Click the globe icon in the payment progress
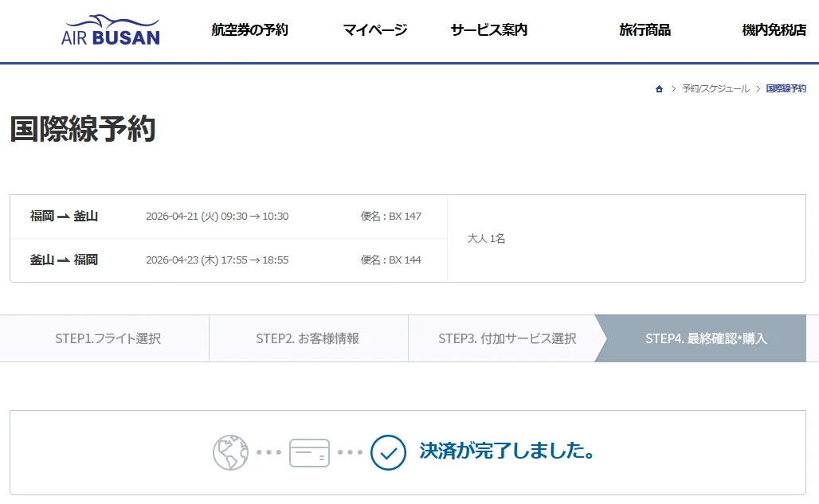This screenshot has width=819, height=504. (x=230, y=452)
